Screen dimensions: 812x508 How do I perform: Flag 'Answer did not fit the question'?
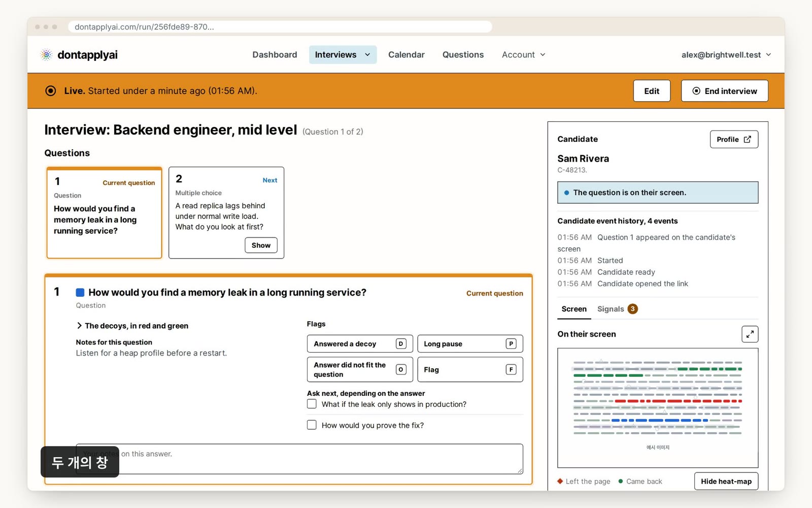[x=360, y=369]
